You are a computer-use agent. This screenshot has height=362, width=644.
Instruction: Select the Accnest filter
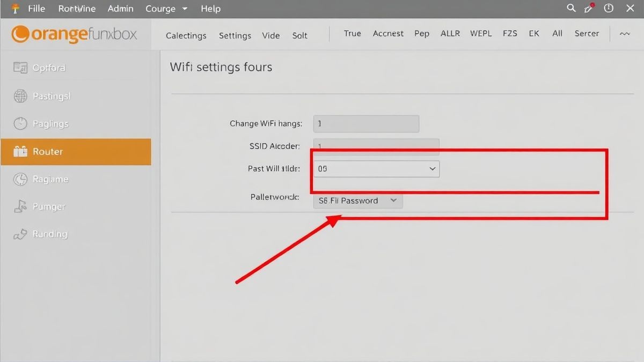[388, 33]
